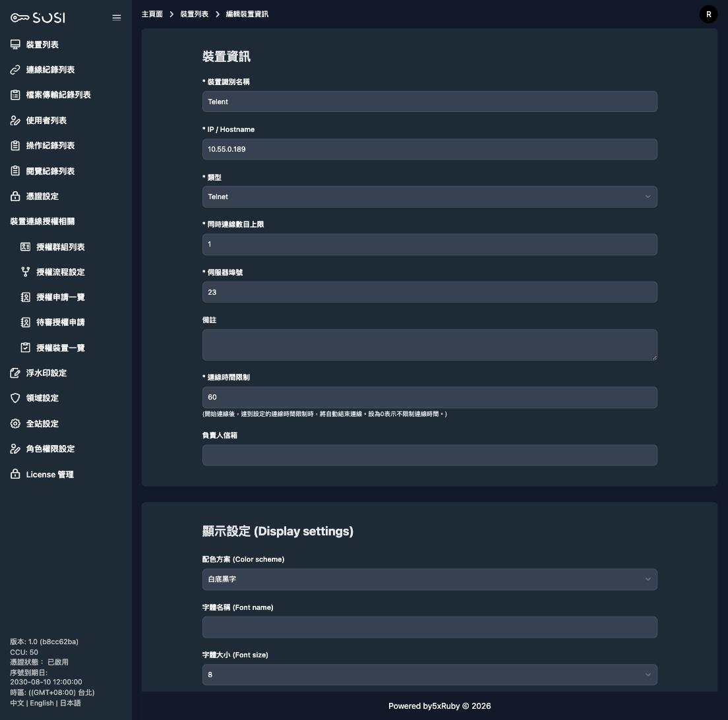
Task: Click 裝置列表 breadcrumb link
Action: click(194, 14)
